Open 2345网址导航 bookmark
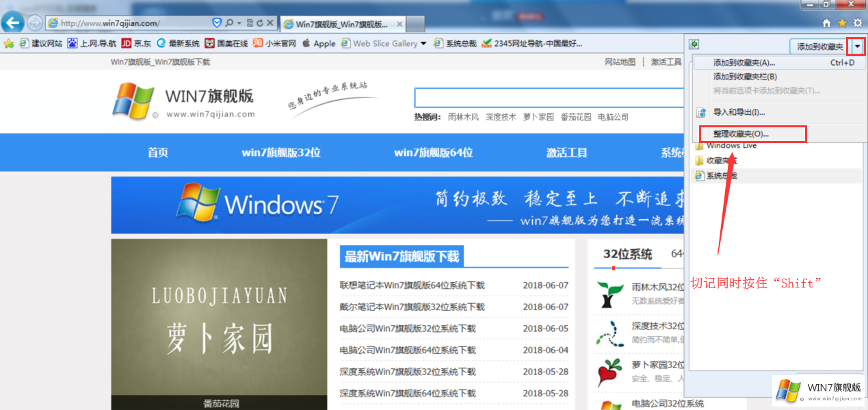Image resolution: width=868 pixels, height=410 pixels. tap(532, 43)
